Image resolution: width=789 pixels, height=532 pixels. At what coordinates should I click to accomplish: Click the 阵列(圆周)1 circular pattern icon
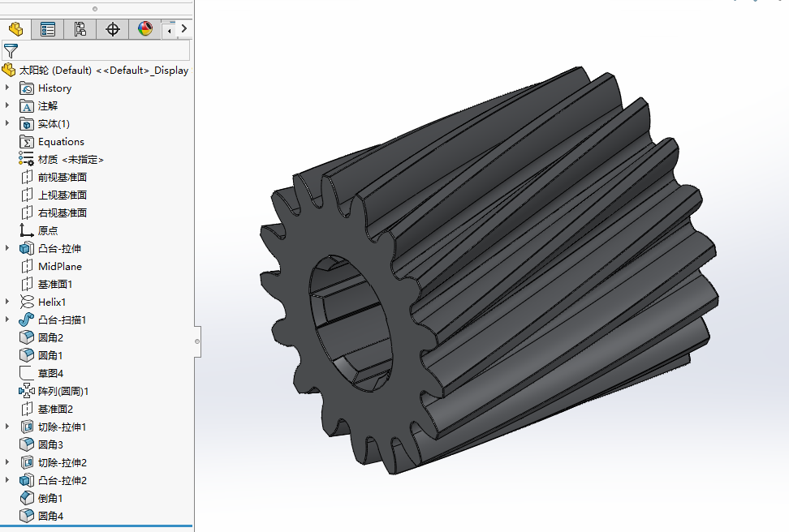click(27, 391)
